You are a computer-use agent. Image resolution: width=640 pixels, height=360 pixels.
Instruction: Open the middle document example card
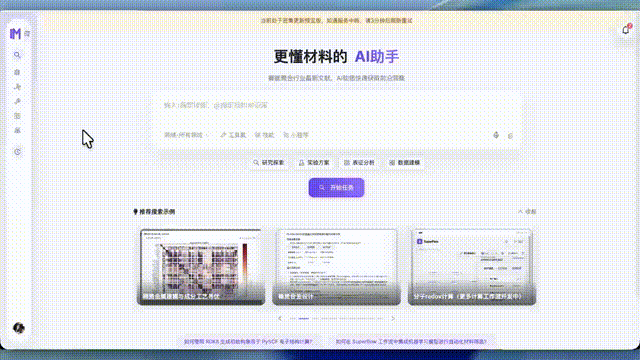click(x=336, y=267)
